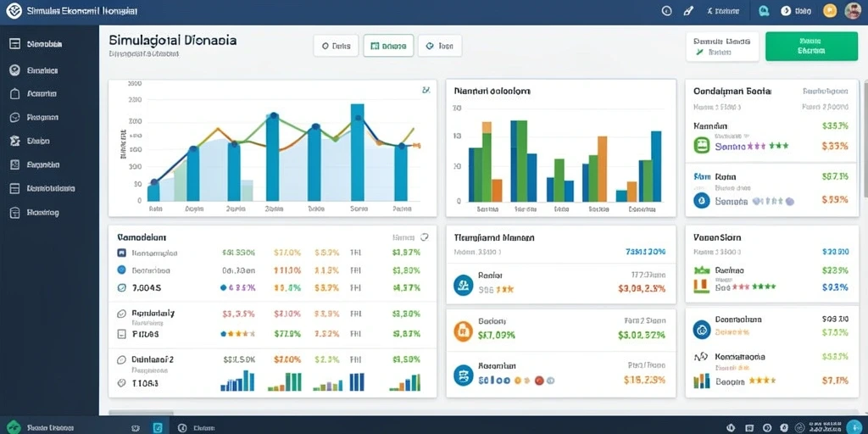Toggle the circle above the "Pitues" checkbox

[122, 314]
